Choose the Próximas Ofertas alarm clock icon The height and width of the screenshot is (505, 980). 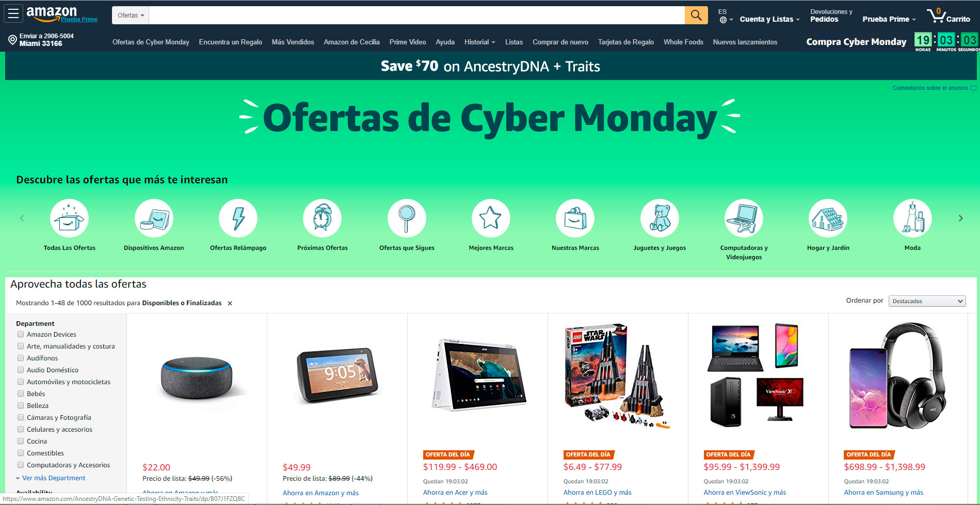coord(323,218)
